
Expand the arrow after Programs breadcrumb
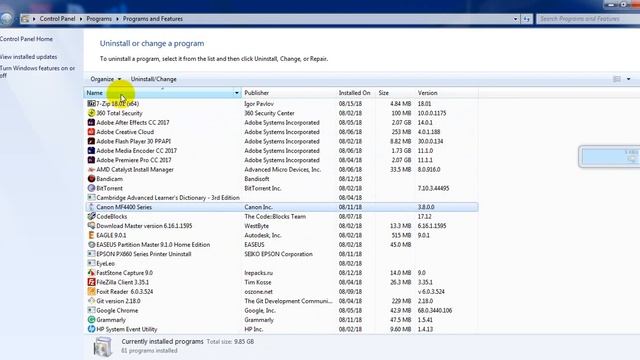(x=117, y=19)
